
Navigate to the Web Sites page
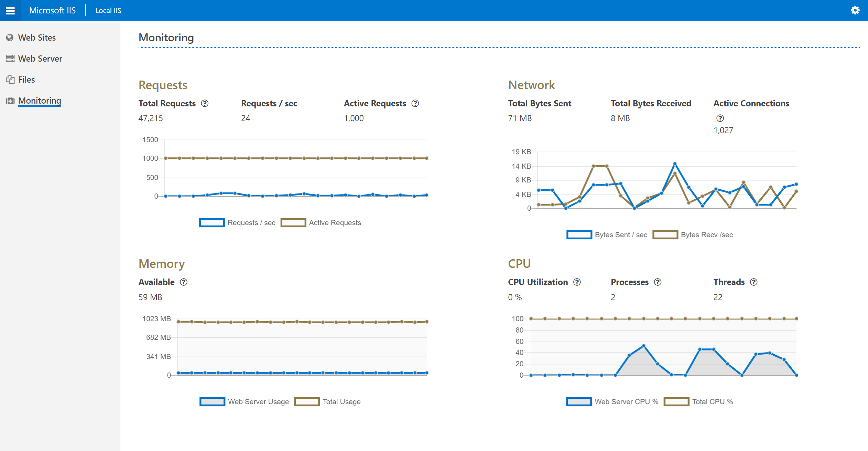[x=37, y=37]
